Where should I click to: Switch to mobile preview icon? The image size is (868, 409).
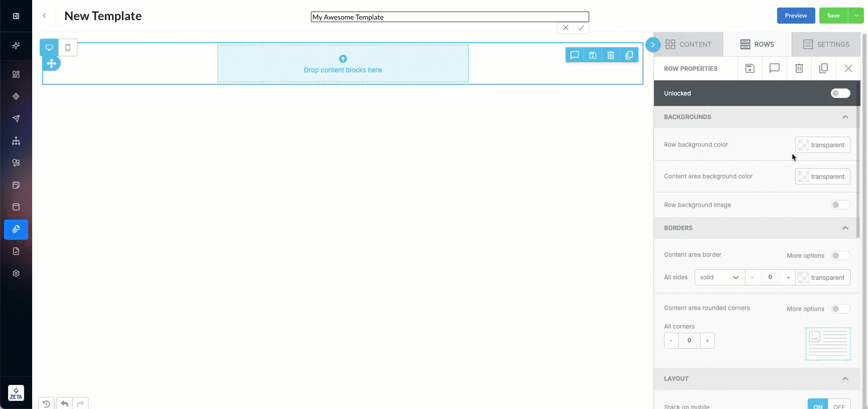(x=68, y=48)
